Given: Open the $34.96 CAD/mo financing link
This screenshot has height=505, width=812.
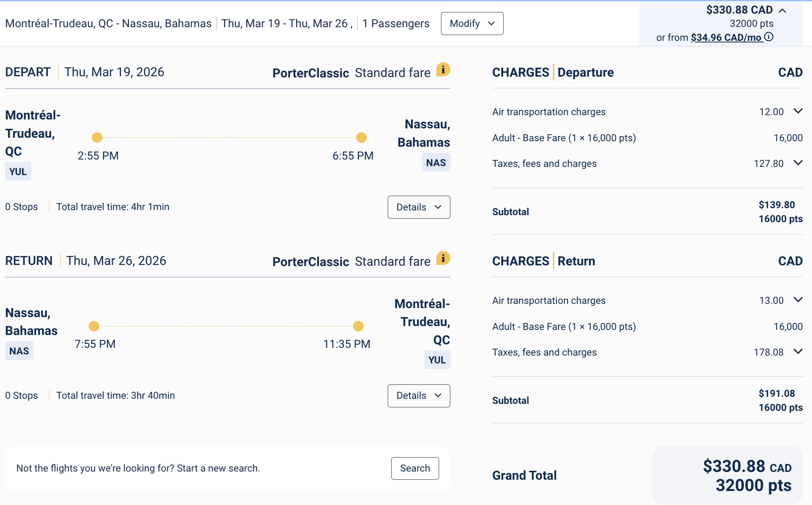Looking at the screenshot, I should tap(726, 38).
